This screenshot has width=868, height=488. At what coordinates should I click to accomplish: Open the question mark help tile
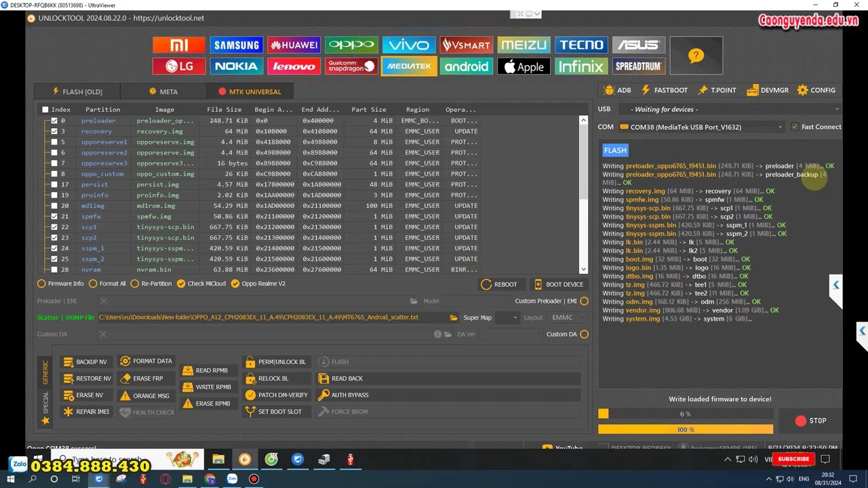pos(696,56)
